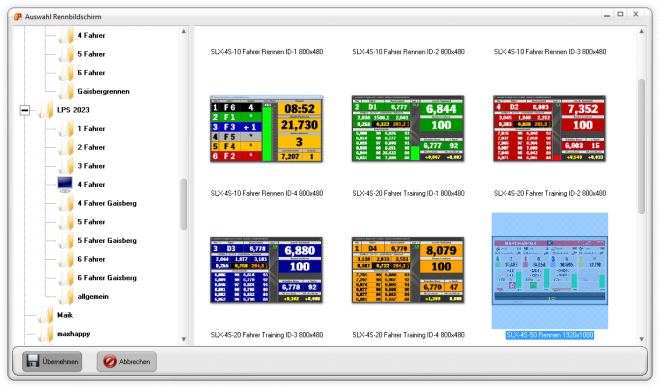
Task: Select the green SLX-4S-20 Training ID-1 thumbnail
Action: (x=408, y=128)
